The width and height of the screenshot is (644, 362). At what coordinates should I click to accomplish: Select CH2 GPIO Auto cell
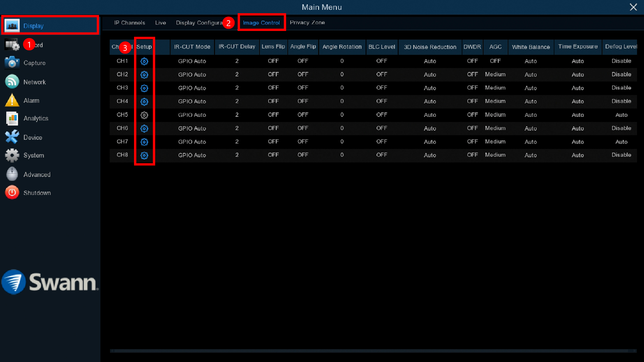pos(192,74)
